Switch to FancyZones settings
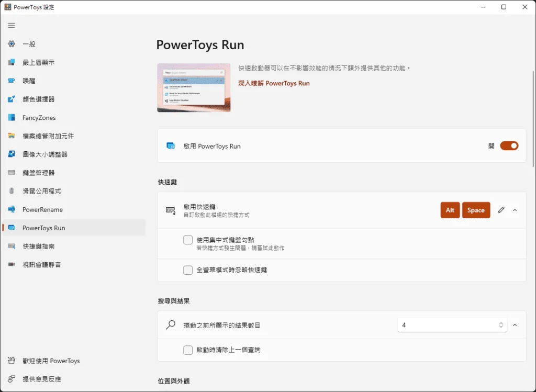The width and height of the screenshot is (536, 392). pos(74,118)
